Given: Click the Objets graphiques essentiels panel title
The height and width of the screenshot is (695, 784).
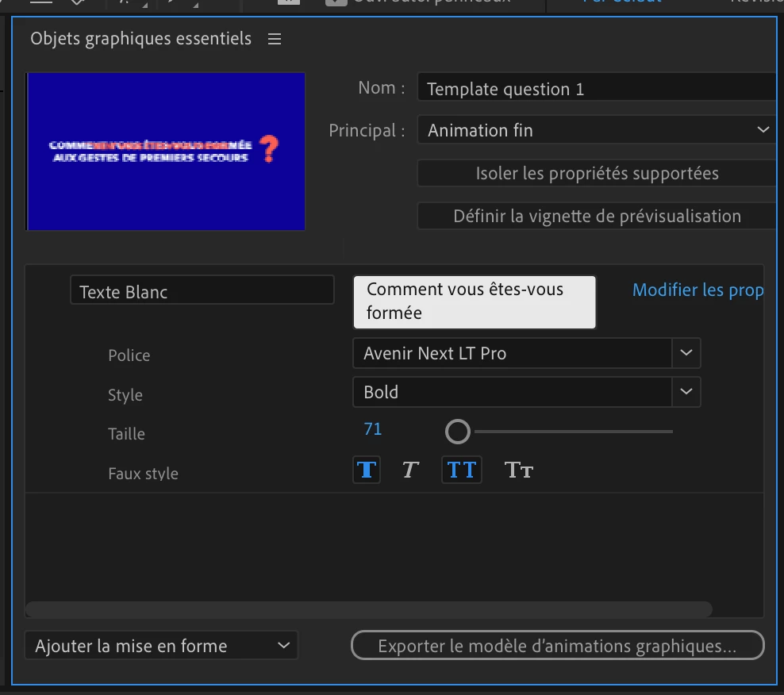Looking at the screenshot, I should coord(141,39).
